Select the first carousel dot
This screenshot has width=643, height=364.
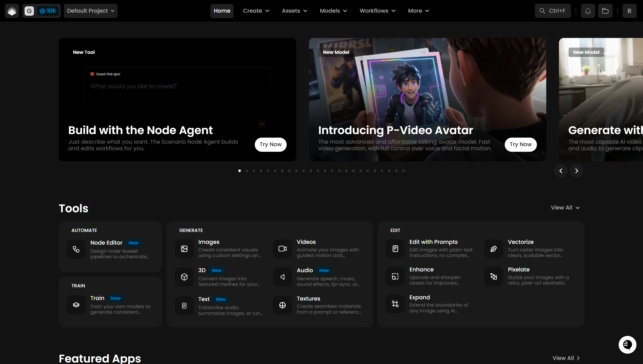tap(240, 171)
